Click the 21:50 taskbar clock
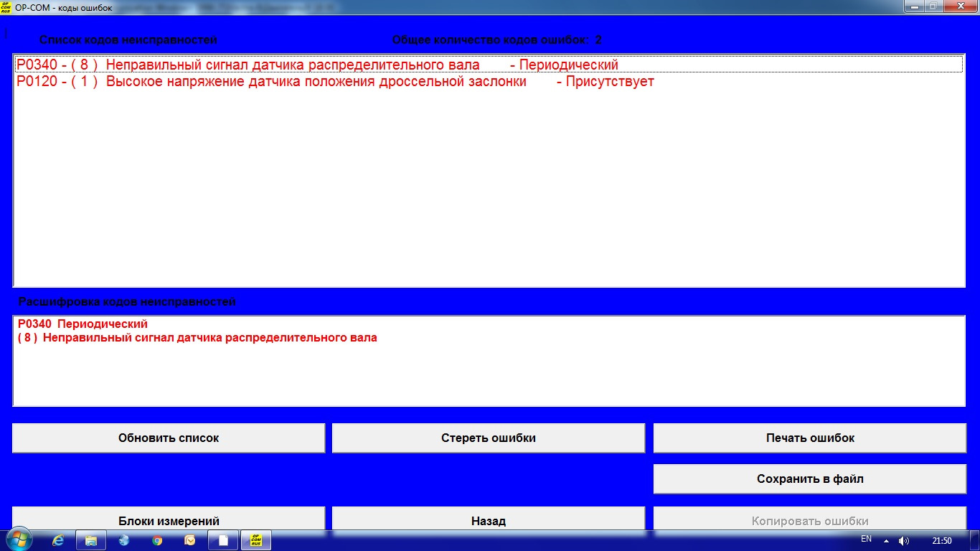Image resolution: width=980 pixels, height=551 pixels. tap(942, 540)
